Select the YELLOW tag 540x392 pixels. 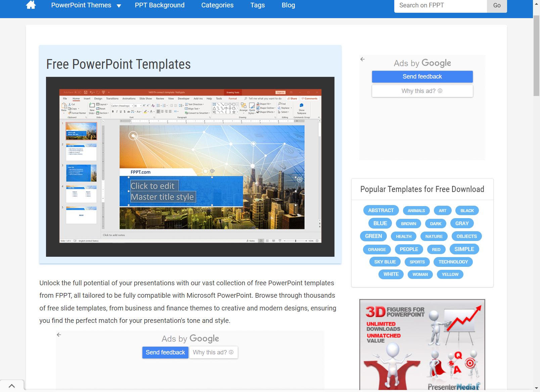point(450,275)
